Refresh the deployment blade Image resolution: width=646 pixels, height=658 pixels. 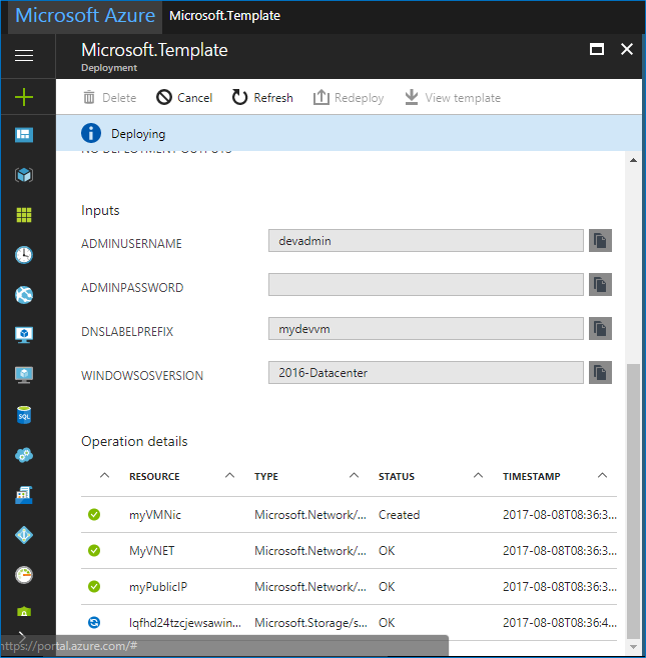pos(262,98)
